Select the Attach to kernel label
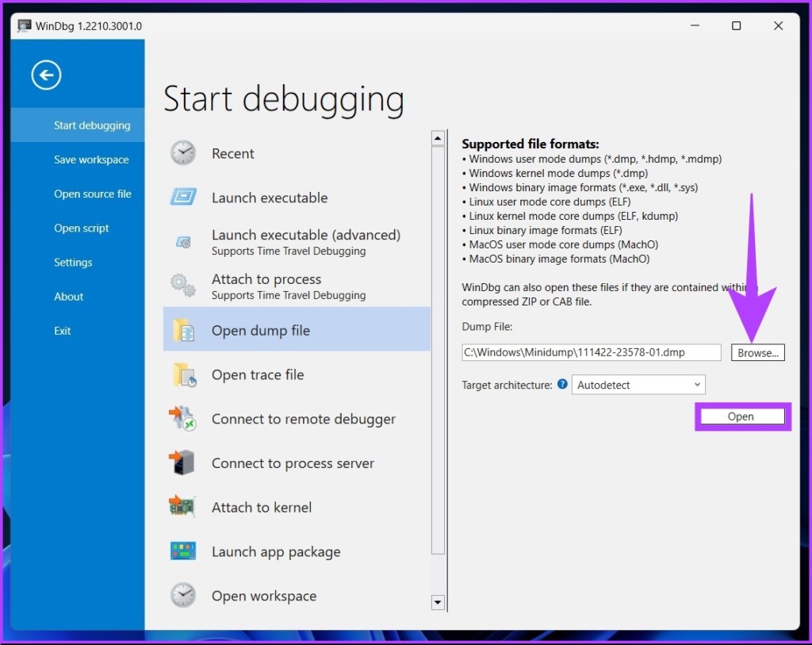The height and width of the screenshot is (645, 812). tap(262, 508)
